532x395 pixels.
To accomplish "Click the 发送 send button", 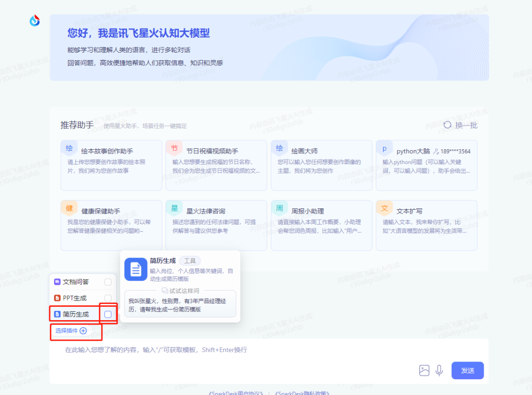I will point(467,370).
